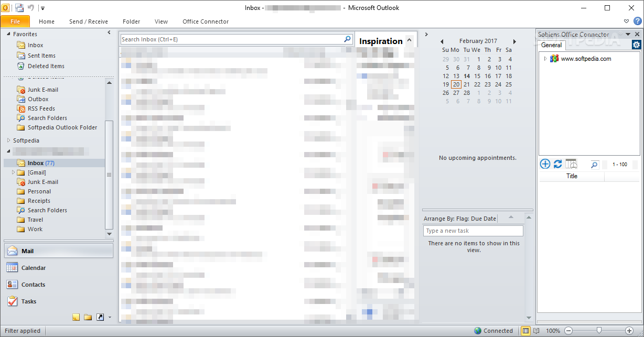The height and width of the screenshot is (337, 644).
Task: Click the Work folder icon
Action: pyautogui.click(x=21, y=229)
